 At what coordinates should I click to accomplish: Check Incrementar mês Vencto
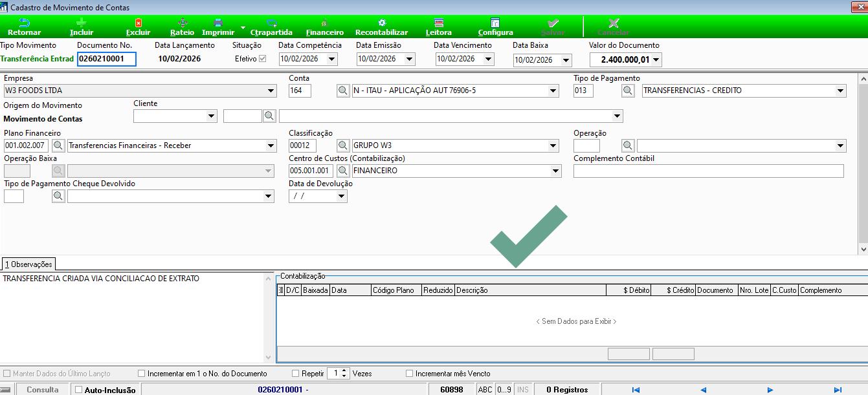pyautogui.click(x=410, y=374)
